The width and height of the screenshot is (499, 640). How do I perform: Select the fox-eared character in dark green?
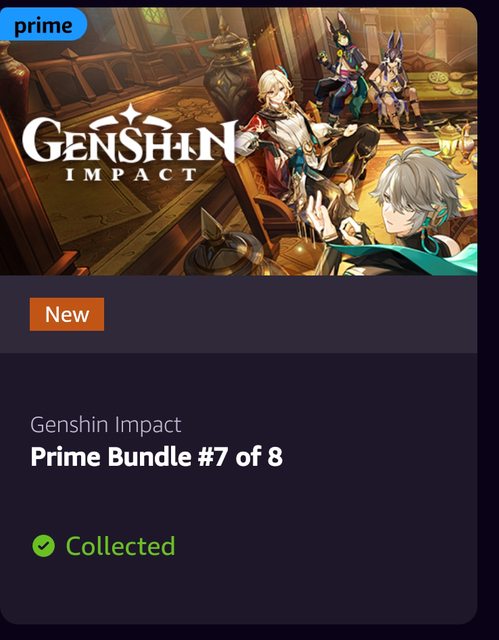(x=341, y=71)
